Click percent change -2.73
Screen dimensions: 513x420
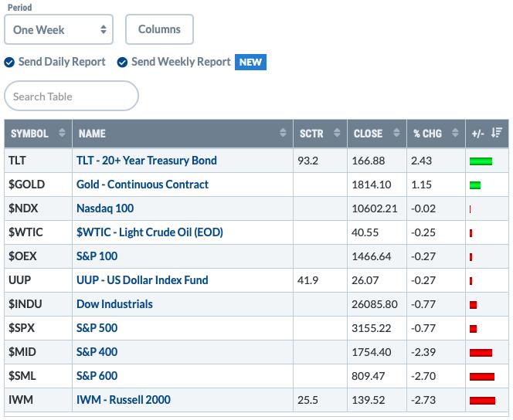423,399
